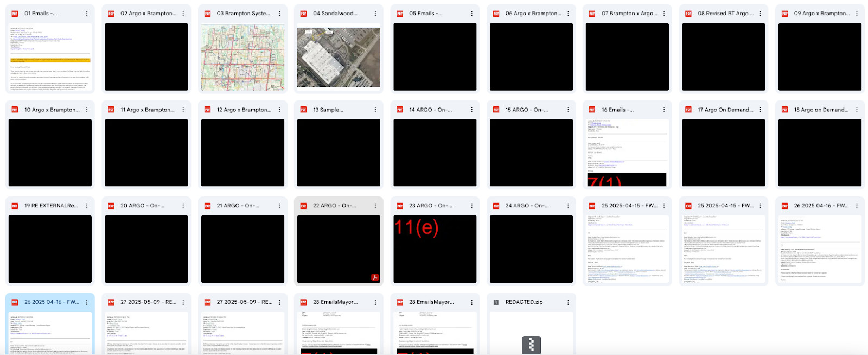Open the Sandalwood aerial photo thumbnail
Screen dimensions: 868x355
(339, 57)
